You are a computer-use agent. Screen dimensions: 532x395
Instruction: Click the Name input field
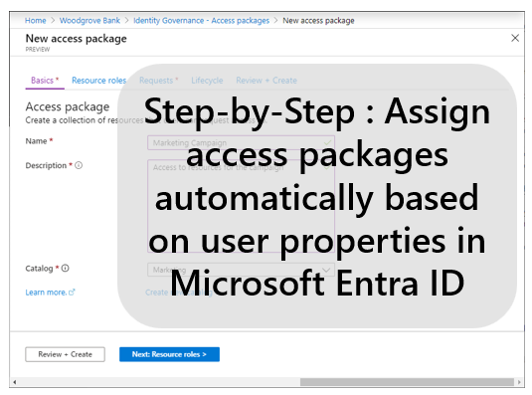pos(241,142)
